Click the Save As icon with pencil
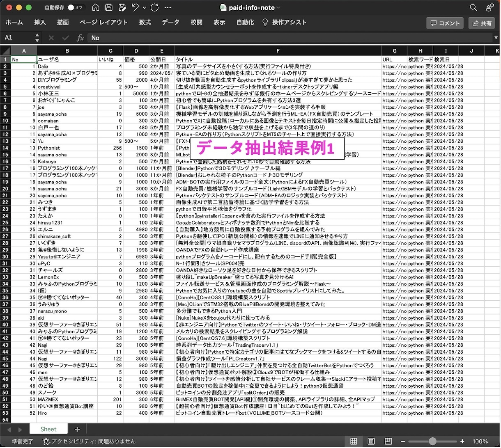Screen dimensions: 501x448 tap(122, 7)
